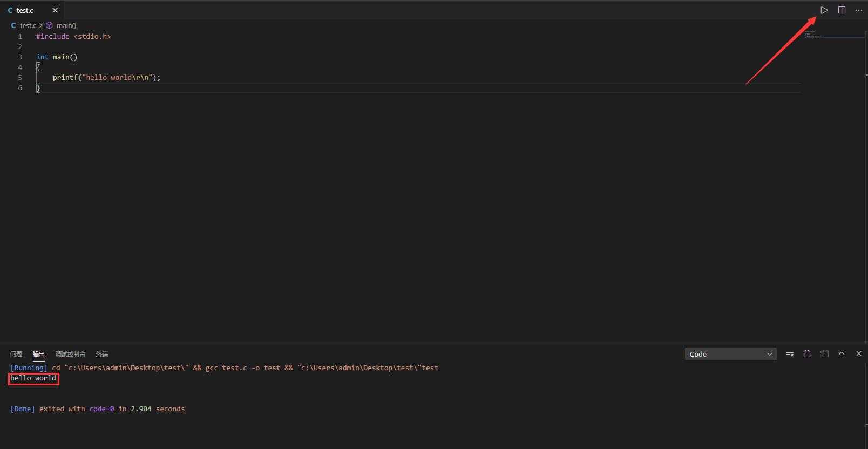This screenshot has width=868, height=449.
Task: Click the int keyword on line 3
Action: (x=42, y=57)
